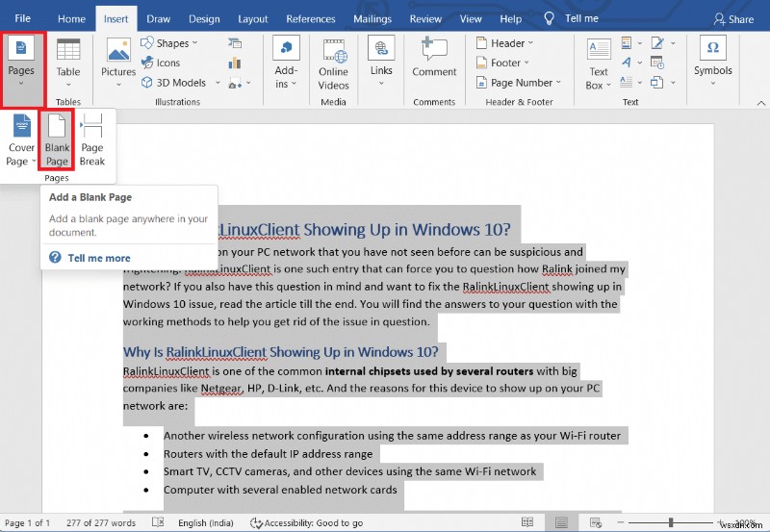Viewport: 770px width, 532px height.
Task: Add a new Comment
Action: point(434,58)
